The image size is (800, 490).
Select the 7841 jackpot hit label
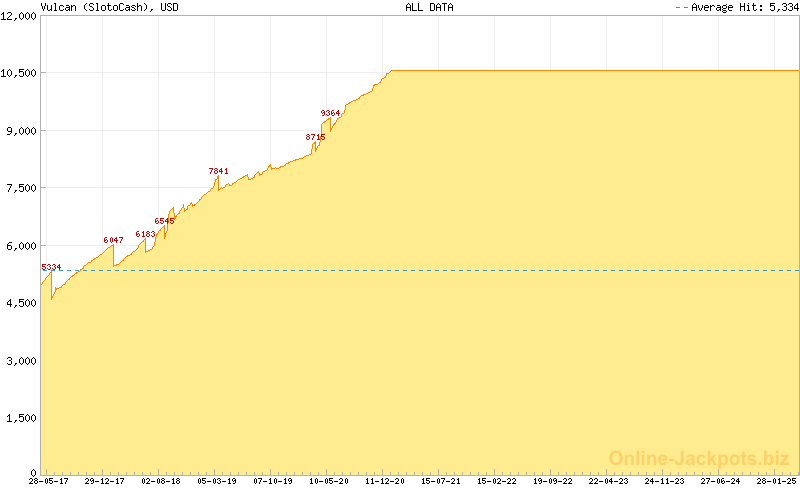coord(219,171)
